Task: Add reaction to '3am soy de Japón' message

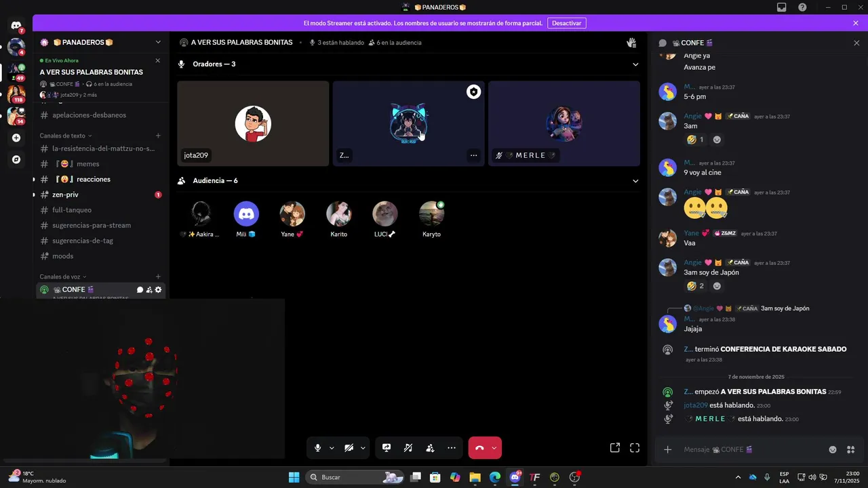Action: click(x=717, y=286)
